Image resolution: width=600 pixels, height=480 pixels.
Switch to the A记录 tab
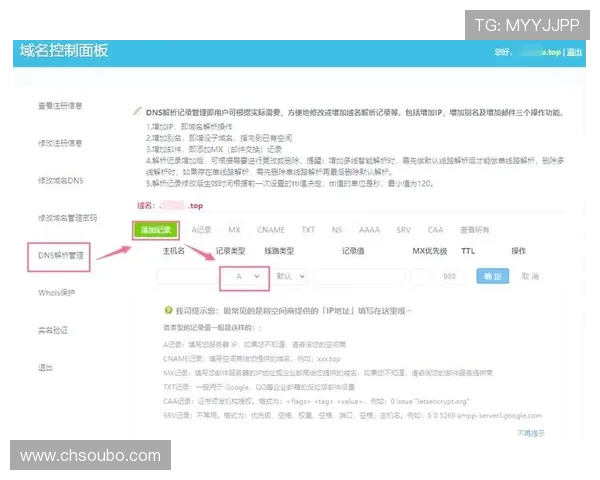point(201,230)
